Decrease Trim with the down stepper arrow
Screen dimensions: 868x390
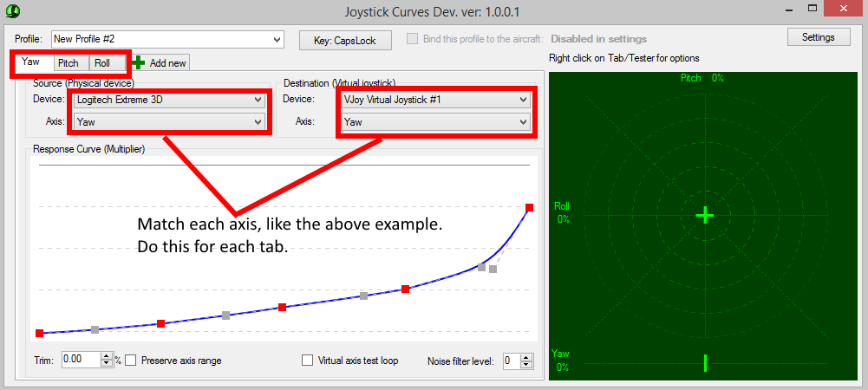click(x=107, y=363)
